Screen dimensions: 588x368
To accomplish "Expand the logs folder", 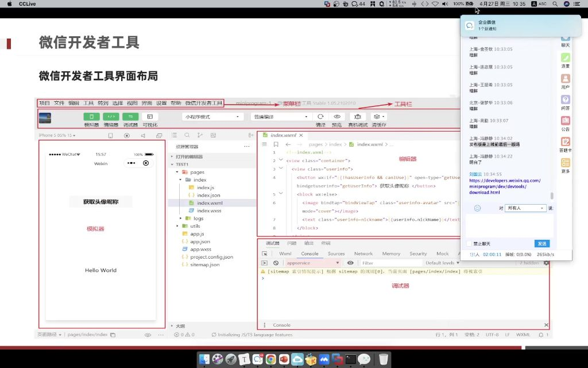I will click(x=181, y=218).
